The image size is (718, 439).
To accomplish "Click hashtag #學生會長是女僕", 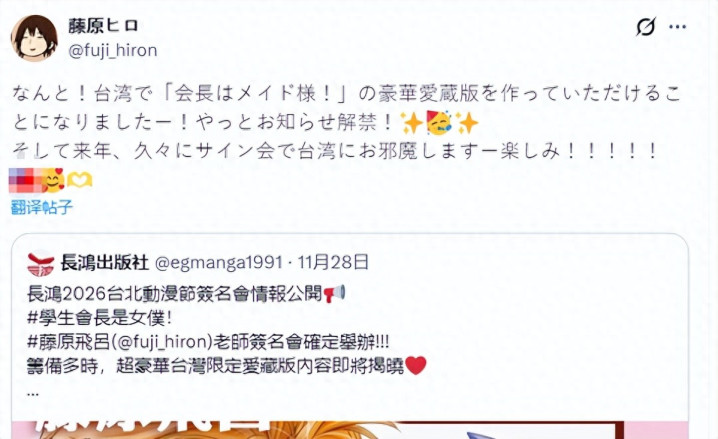I will 99,318.
